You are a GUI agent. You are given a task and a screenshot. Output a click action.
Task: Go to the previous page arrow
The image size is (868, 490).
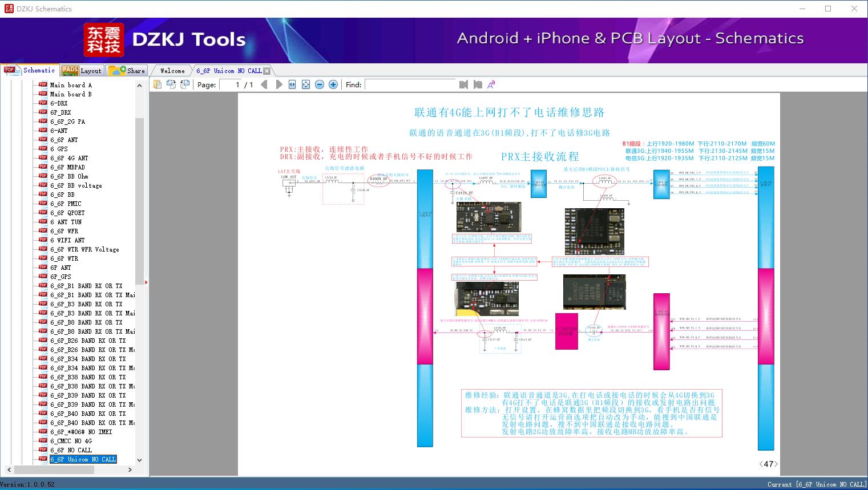[x=264, y=84]
